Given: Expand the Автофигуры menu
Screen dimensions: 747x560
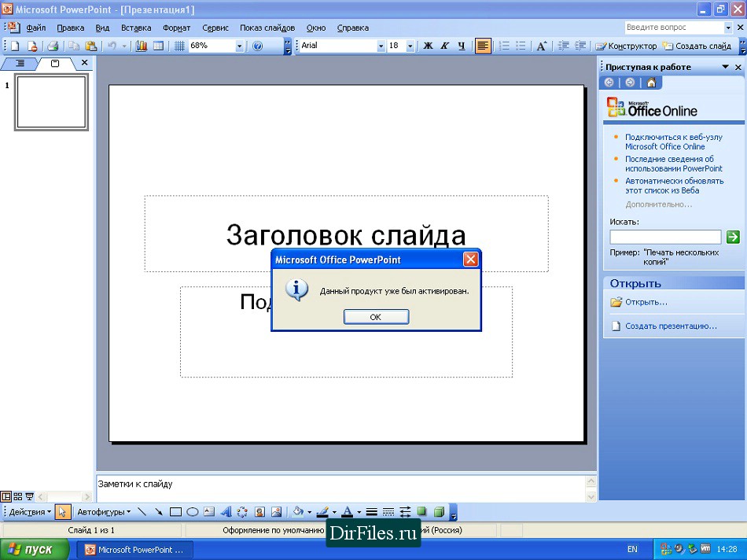Looking at the screenshot, I should tap(104, 512).
